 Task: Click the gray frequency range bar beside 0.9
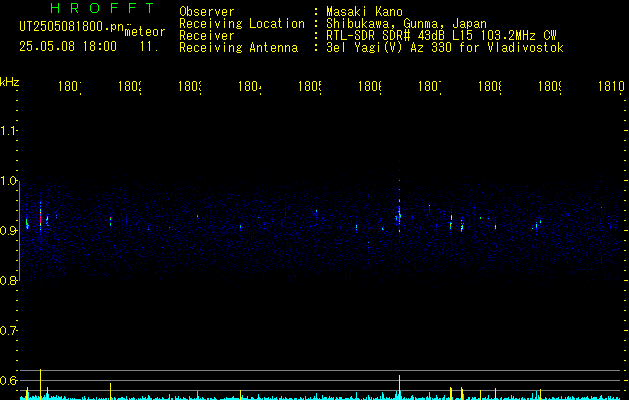(19, 231)
